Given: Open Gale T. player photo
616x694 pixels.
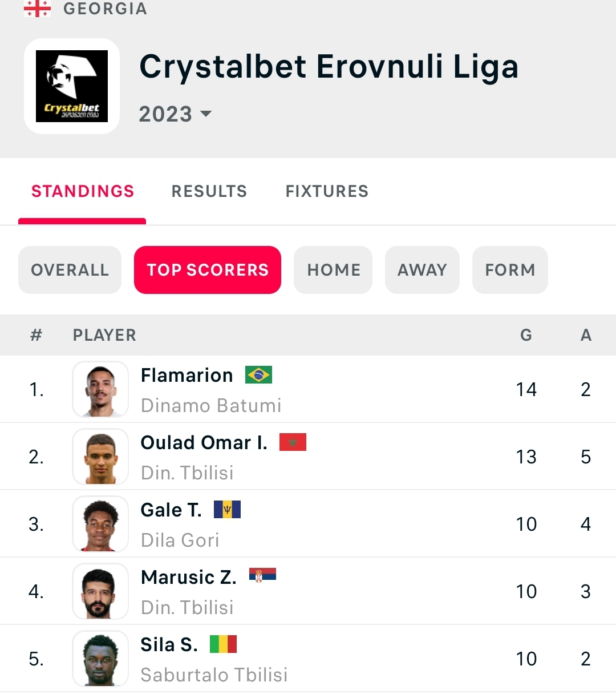Looking at the screenshot, I should tap(100, 524).
